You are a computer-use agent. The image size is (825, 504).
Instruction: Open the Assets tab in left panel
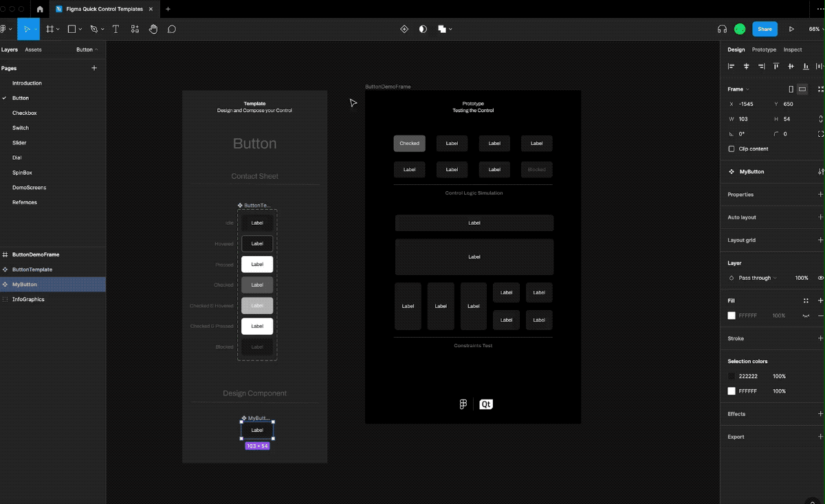click(32, 50)
